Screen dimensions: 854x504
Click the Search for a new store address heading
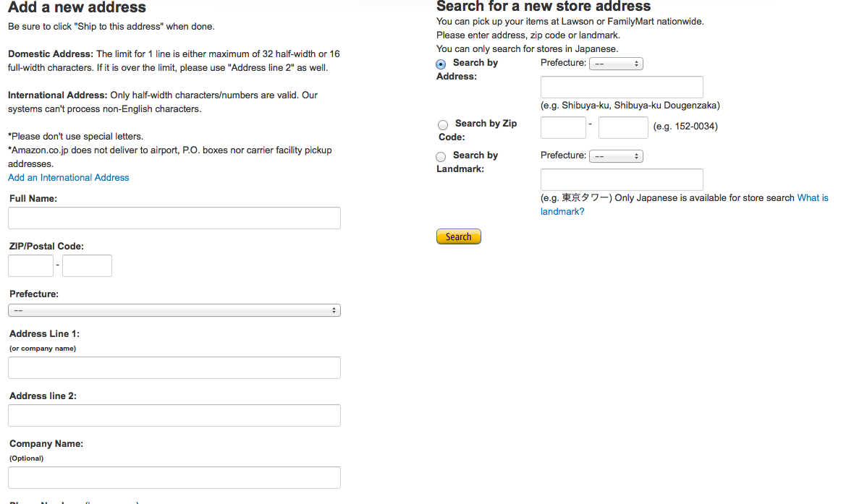click(x=544, y=7)
